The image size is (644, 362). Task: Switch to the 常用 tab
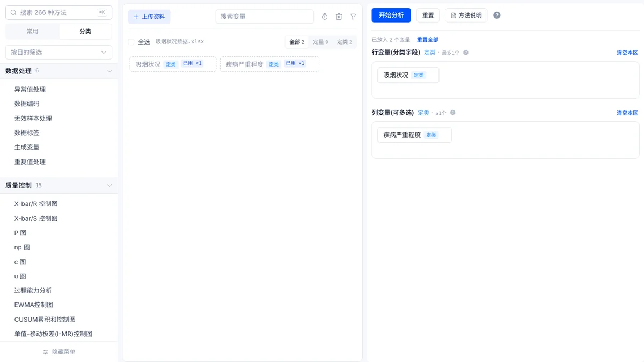pos(32,32)
